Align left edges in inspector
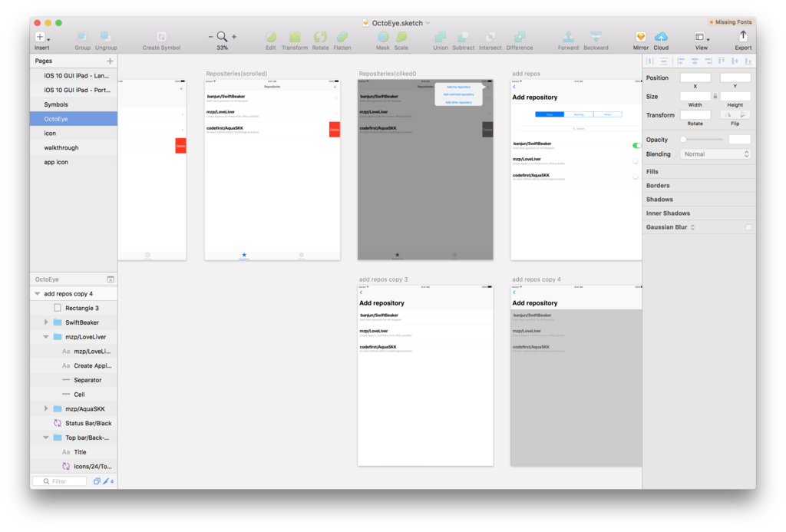Screen dimensions: 786x532 681,61
